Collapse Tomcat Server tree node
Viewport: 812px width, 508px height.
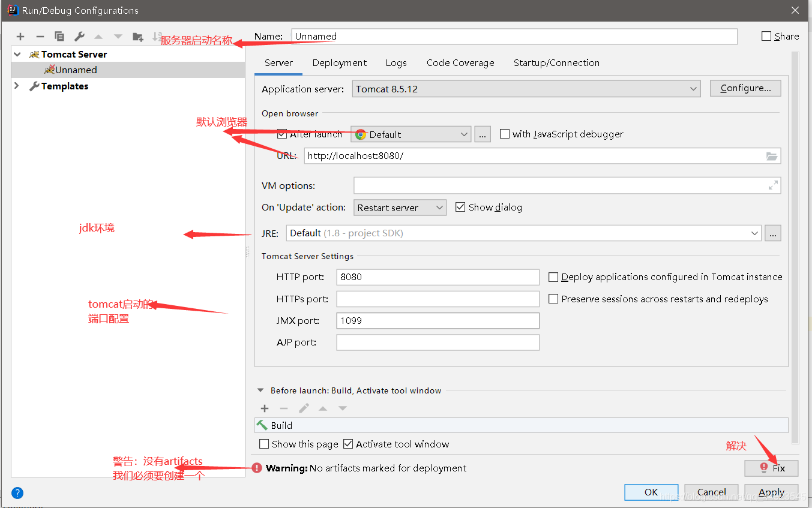coord(17,54)
